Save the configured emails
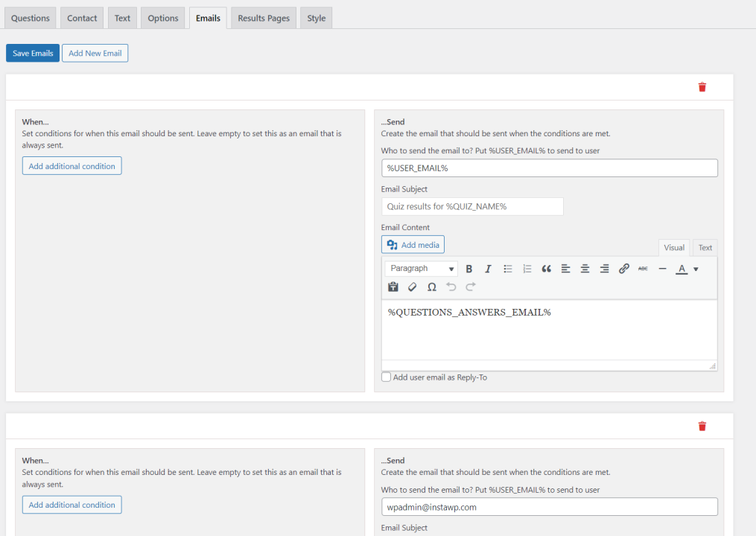This screenshot has height=536, width=756. pos(32,52)
